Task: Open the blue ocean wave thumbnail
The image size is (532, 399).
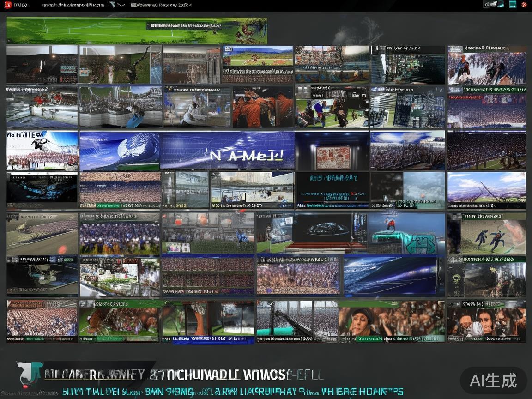Action: pyautogui.click(x=390, y=275)
